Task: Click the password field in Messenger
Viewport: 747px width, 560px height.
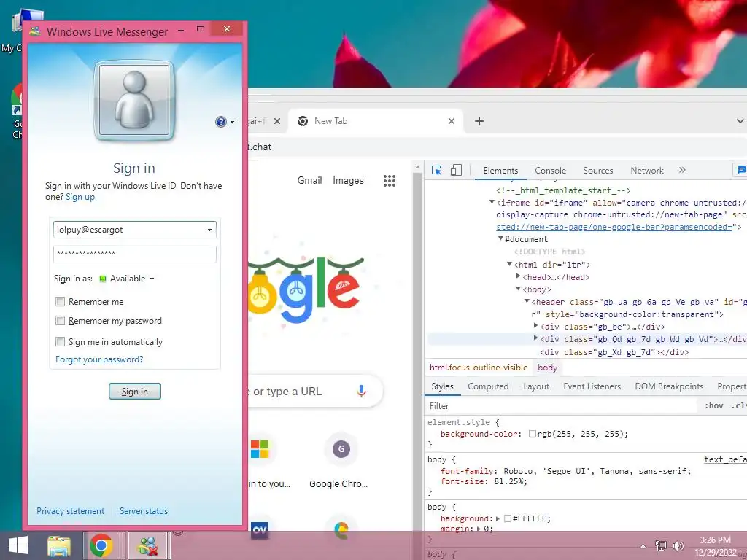Action: (x=134, y=254)
